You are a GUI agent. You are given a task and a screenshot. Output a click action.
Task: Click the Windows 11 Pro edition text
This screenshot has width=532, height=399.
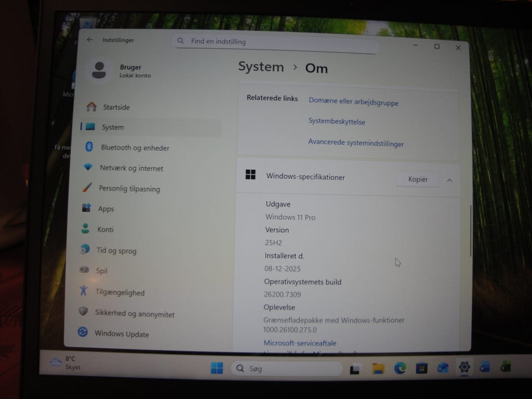(x=290, y=217)
